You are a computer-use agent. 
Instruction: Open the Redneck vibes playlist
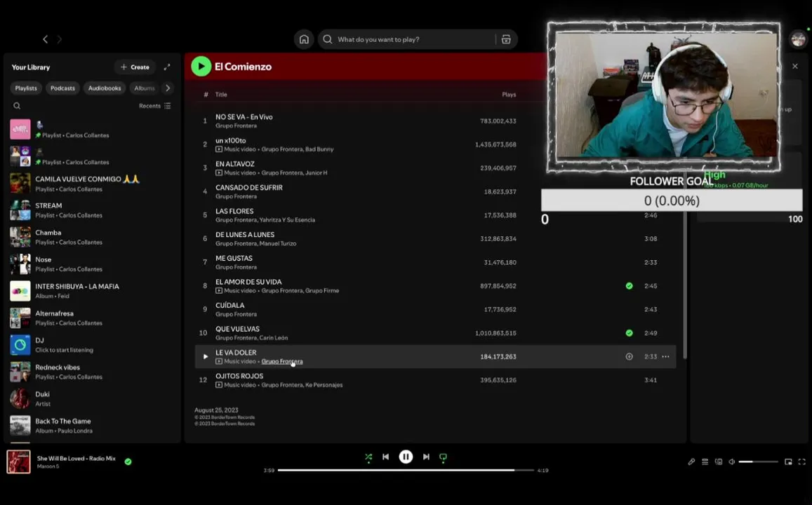click(92, 372)
